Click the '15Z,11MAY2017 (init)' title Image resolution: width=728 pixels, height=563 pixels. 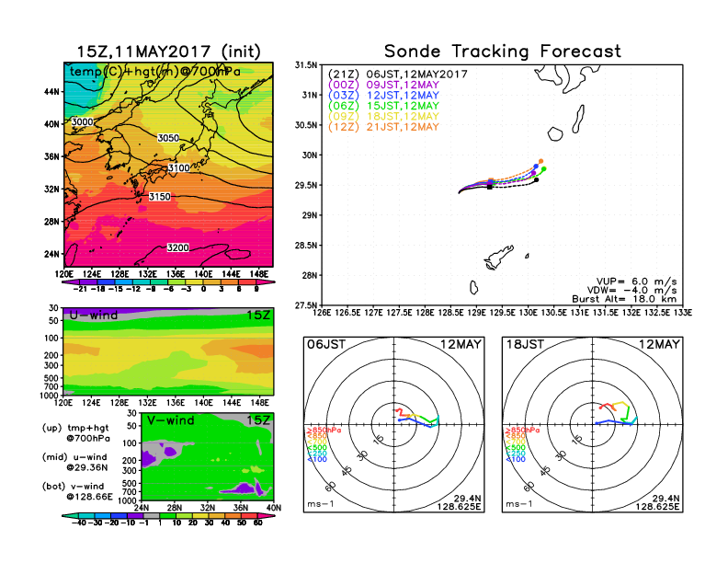point(168,52)
